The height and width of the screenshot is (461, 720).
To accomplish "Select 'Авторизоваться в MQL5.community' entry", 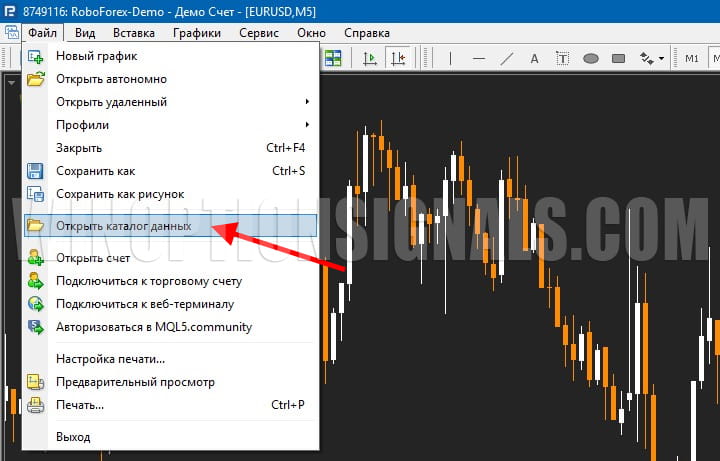I will click(154, 327).
